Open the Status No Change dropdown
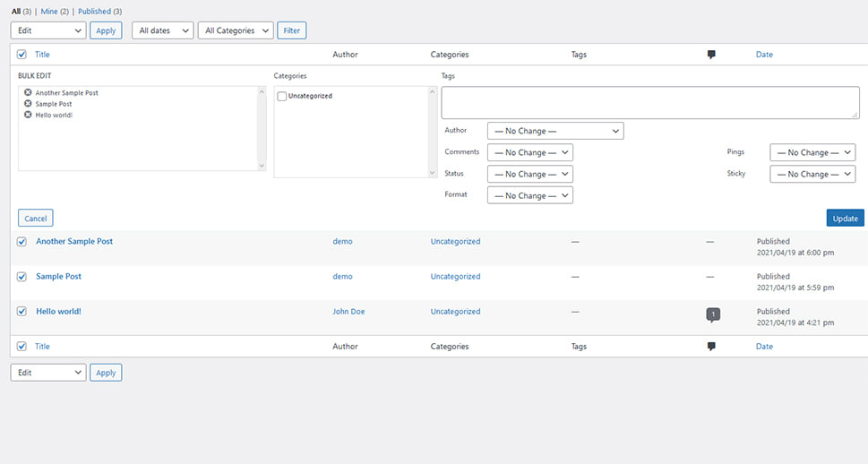 (530, 174)
